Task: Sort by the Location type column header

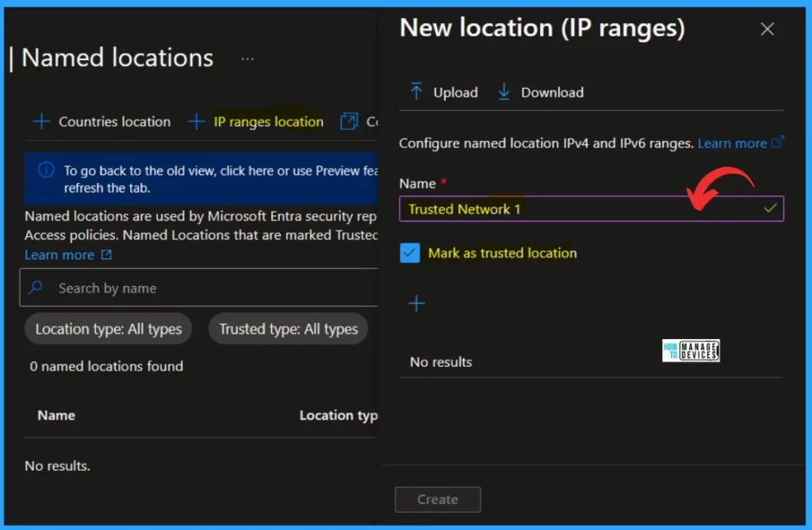Action: 339,415
